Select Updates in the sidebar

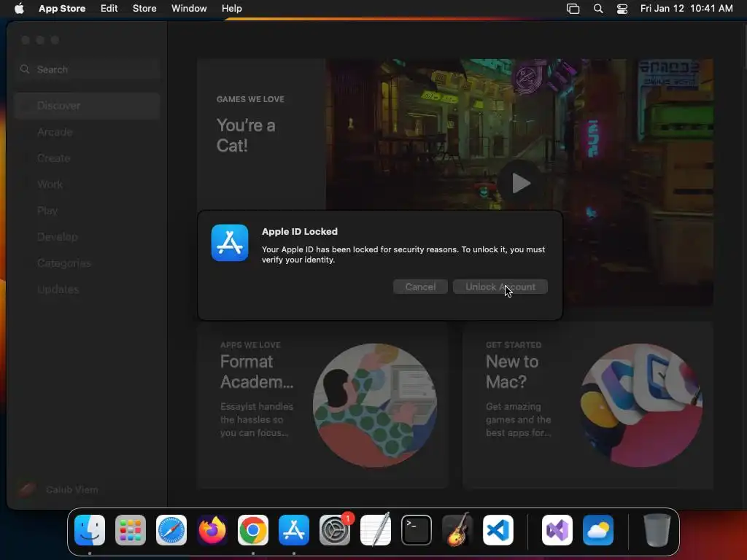click(x=88, y=289)
